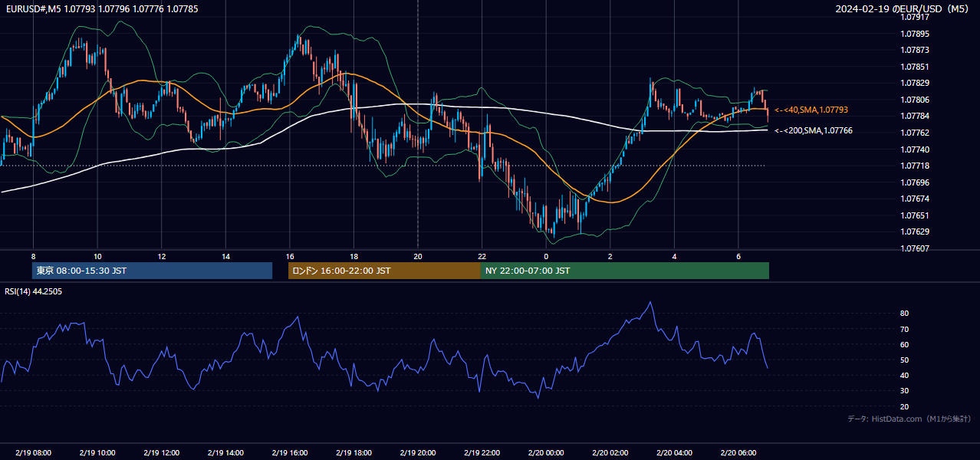980x460 pixels.
Task: Click the RSI(14) 44.2505 indicator label
Action: [x=34, y=291]
